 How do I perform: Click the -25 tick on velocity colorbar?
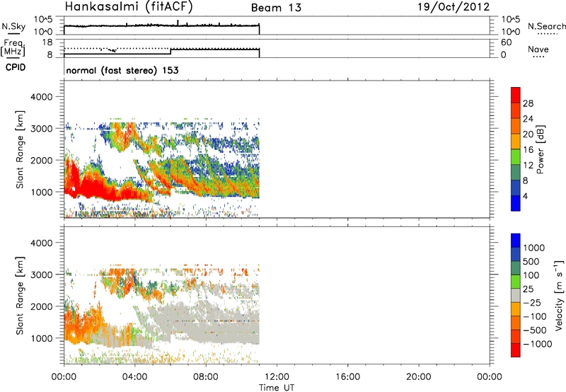pos(532,302)
